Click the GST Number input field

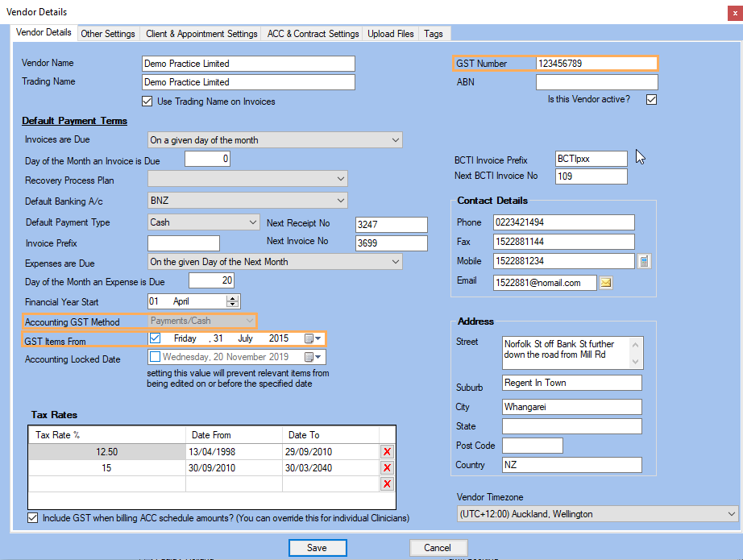coord(596,64)
